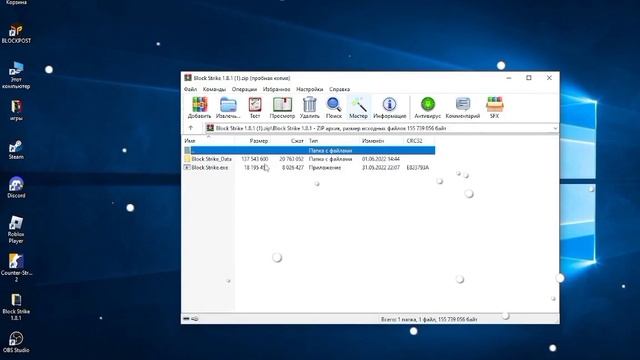Start the Антивирус scan tool

pyautogui.click(x=427, y=108)
